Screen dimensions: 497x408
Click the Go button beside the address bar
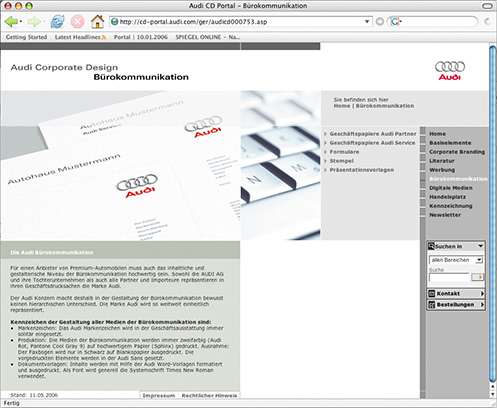click(x=379, y=22)
